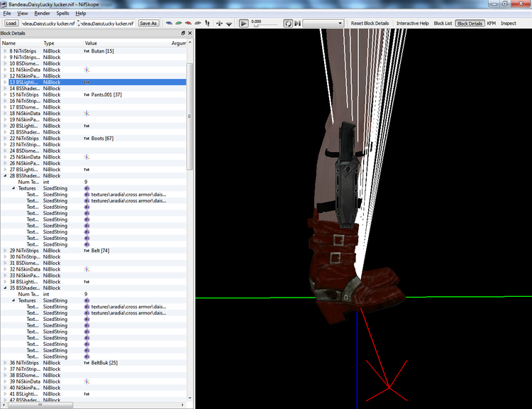This screenshot has height=409, width=532.
Task: Toggle the Inspect panel
Action: click(x=509, y=23)
